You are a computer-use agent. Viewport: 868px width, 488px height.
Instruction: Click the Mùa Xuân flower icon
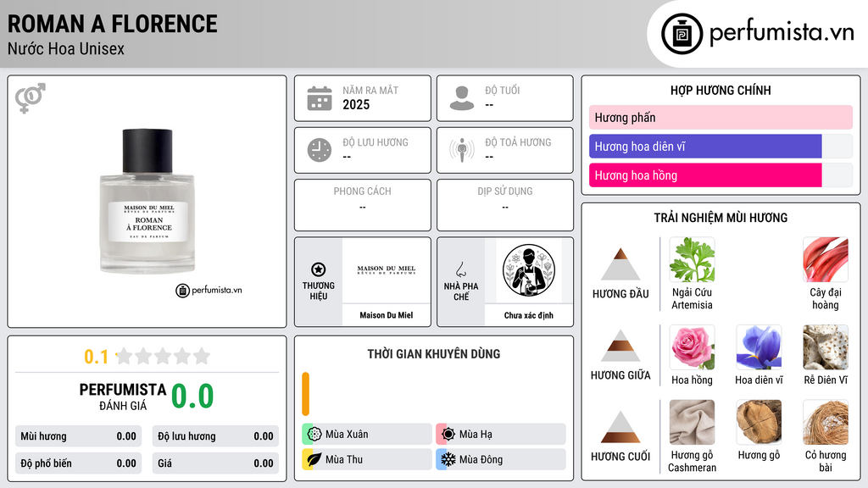click(314, 435)
